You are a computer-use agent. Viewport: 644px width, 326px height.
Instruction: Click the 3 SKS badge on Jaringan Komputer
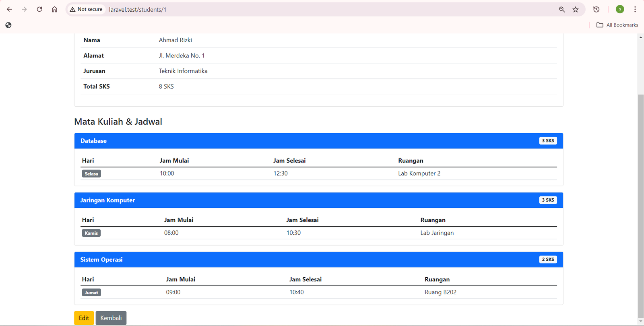coord(548,200)
